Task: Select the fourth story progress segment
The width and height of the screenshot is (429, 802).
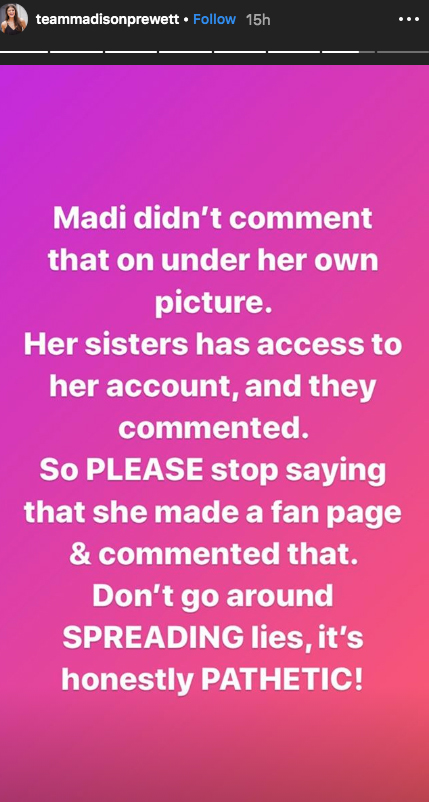Action: pos(185,52)
